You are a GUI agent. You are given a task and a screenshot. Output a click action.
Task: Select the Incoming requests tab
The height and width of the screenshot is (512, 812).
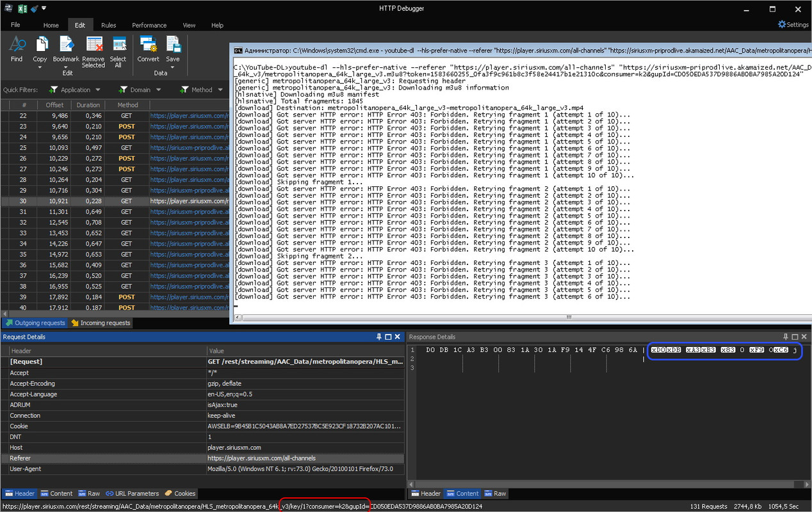click(101, 323)
